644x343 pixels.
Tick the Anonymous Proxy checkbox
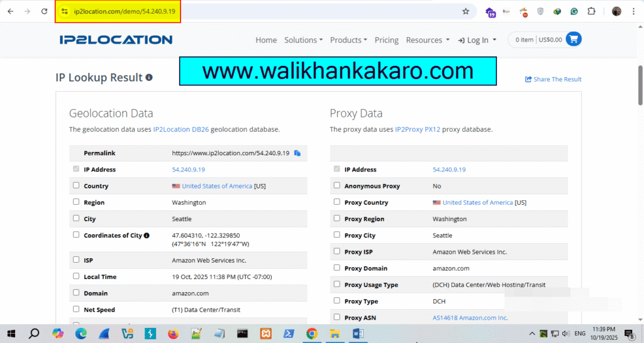[337, 185]
